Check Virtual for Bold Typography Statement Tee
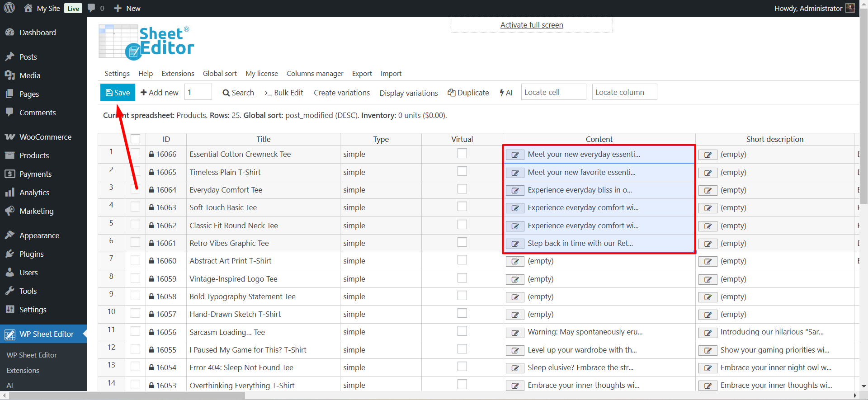This screenshot has height=400, width=868. click(462, 296)
